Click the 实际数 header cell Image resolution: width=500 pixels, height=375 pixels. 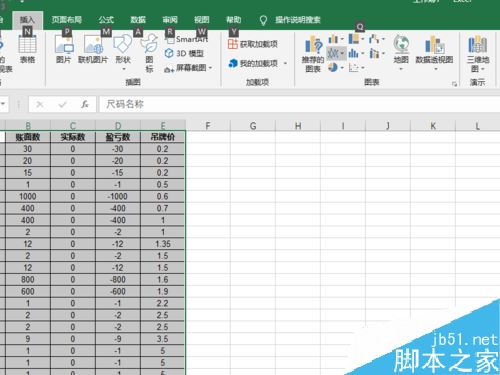click(x=73, y=137)
